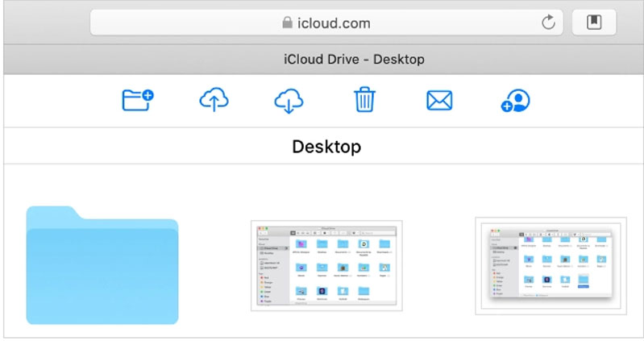The image size is (644, 341).
Task: Create a new folder in iCloud Drive
Action: coord(138,100)
